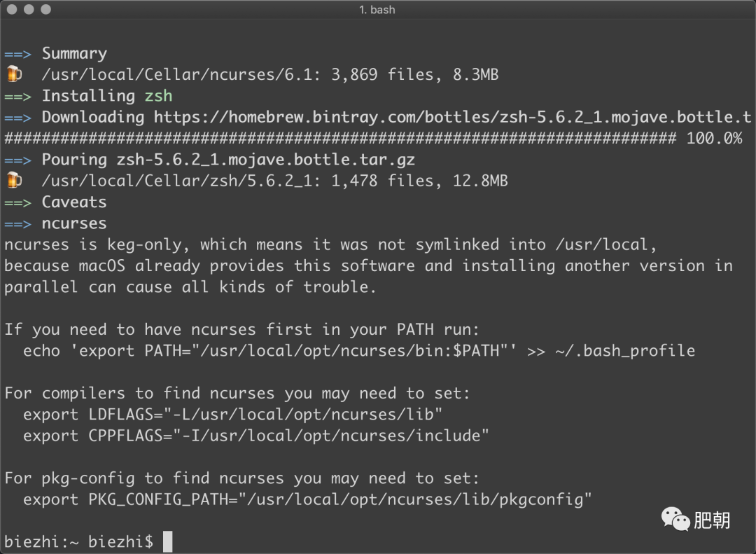Click the arrow marker before ncurses heading

click(18, 224)
